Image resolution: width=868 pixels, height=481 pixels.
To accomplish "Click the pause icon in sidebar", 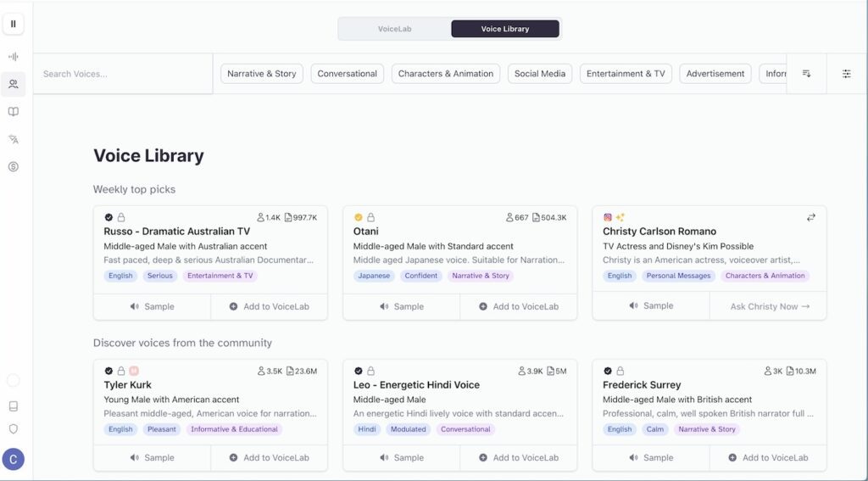I will click(x=13, y=24).
